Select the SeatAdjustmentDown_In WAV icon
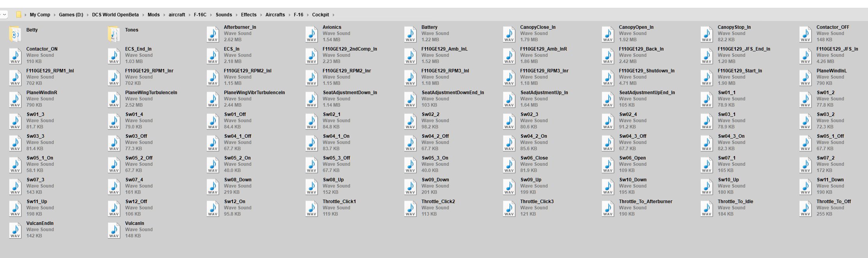868x258 pixels. (311, 100)
